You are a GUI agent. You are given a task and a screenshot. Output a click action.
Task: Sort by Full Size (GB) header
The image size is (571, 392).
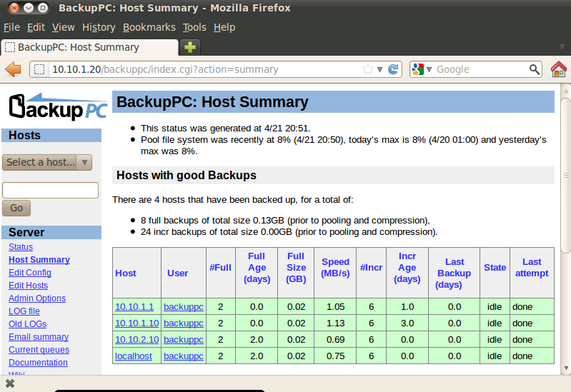[296, 268]
